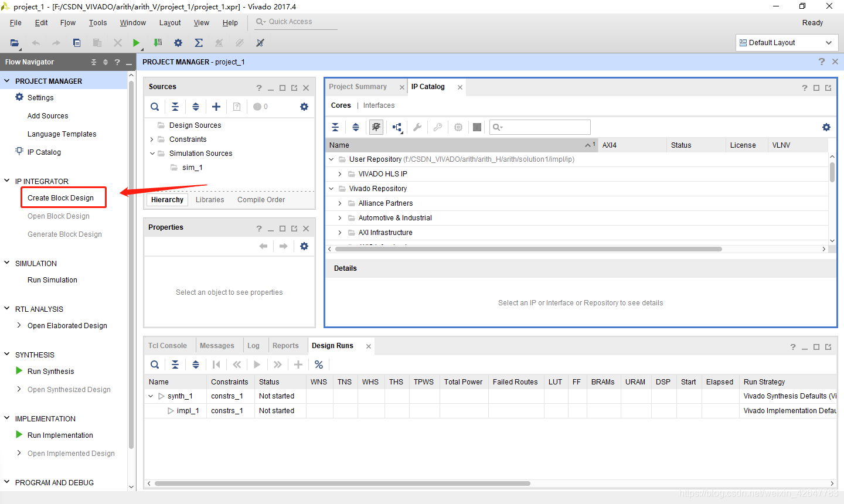Open Properties panel settings gear
The image size is (844, 504).
304,246
